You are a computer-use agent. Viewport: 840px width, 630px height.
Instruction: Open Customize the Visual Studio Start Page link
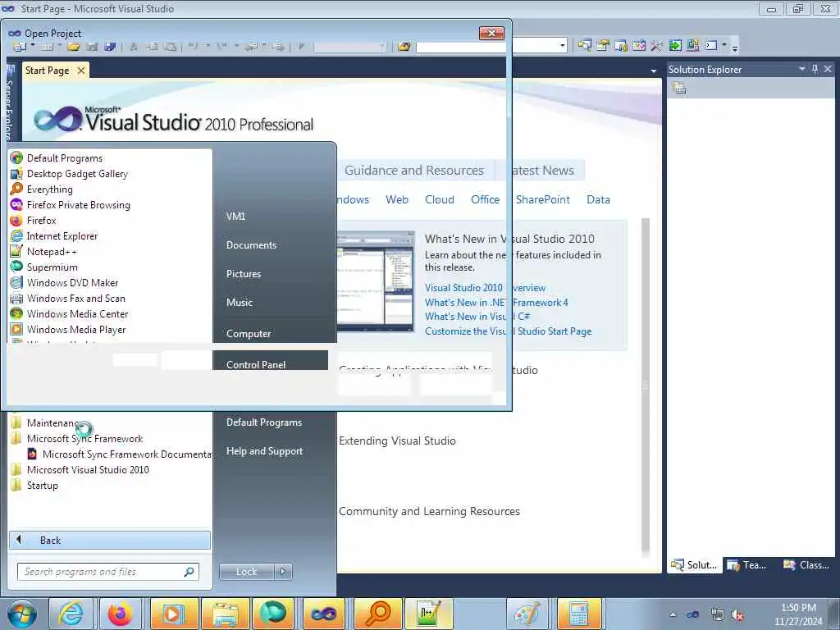pos(509,331)
